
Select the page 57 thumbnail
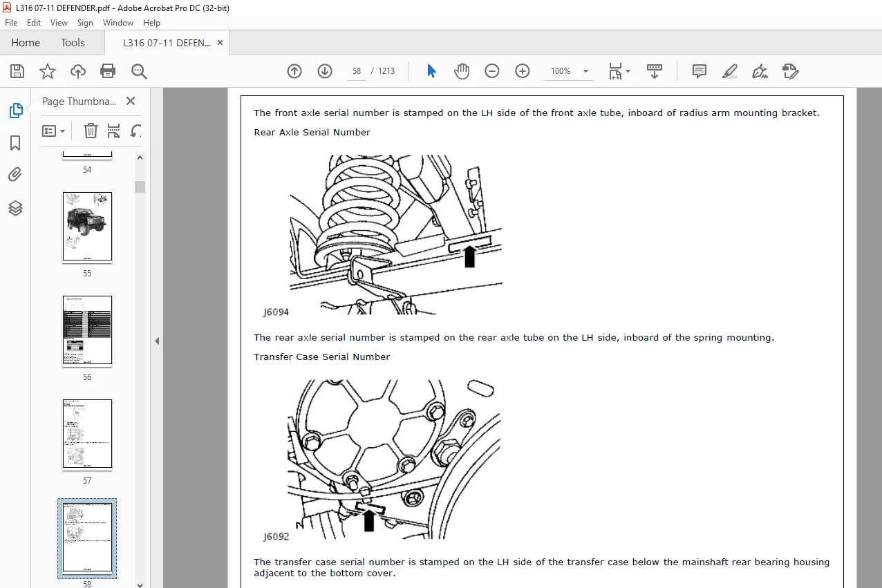point(87,434)
